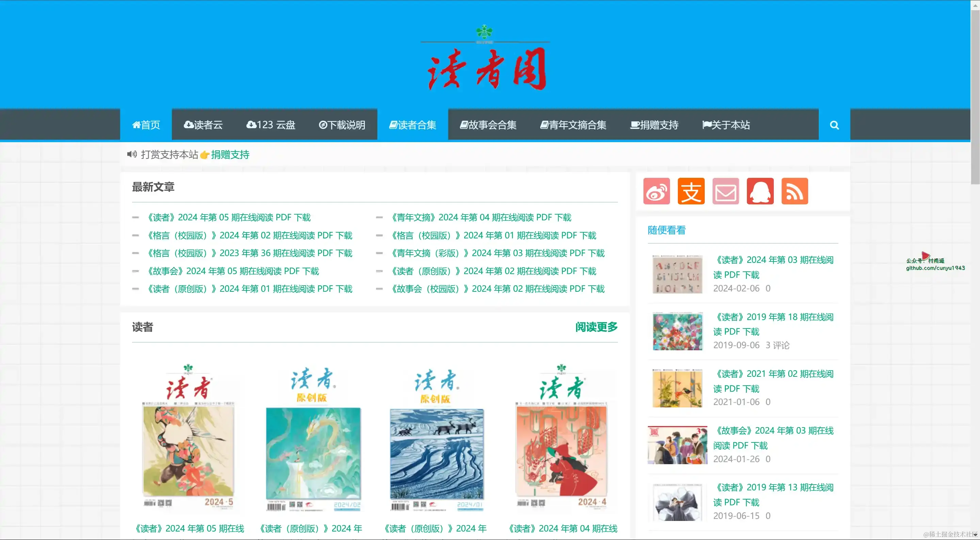980x540 pixels.
Task: Subscribe via the orange RSS feed icon
Action: (x=795, y=191)
